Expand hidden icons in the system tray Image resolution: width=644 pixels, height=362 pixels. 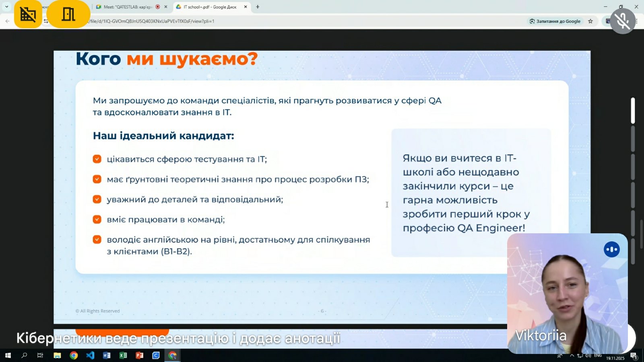[x=572, y=356]
